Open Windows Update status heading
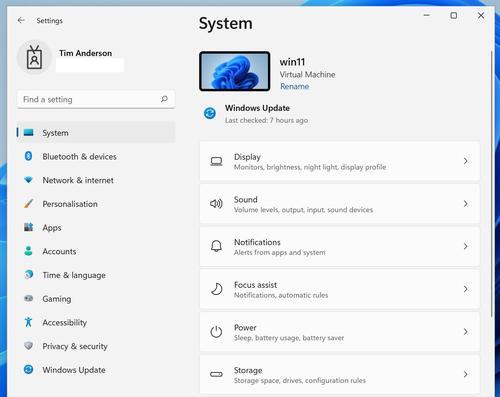This screenshot has height=397, width=500. coord(257,108)
